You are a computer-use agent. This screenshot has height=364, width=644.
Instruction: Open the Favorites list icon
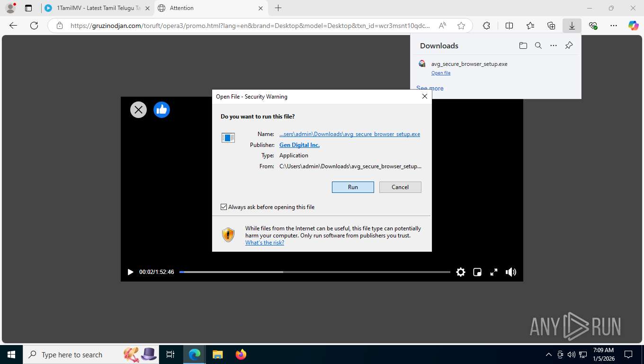530,26
